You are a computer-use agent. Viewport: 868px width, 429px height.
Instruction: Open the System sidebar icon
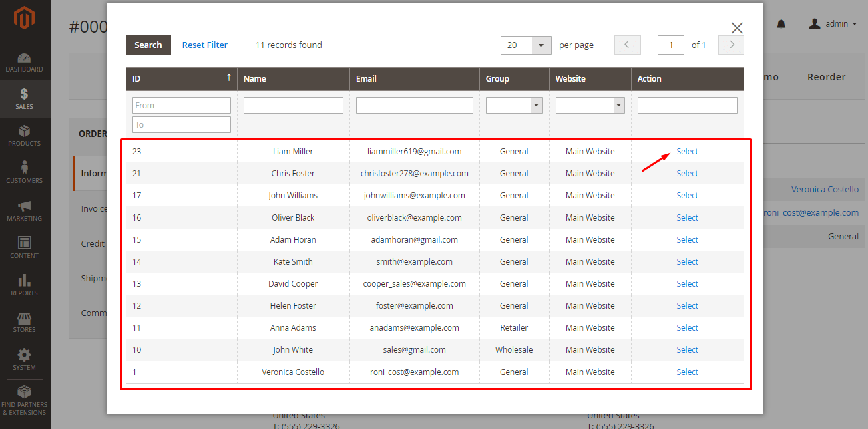tap(25, 359)
